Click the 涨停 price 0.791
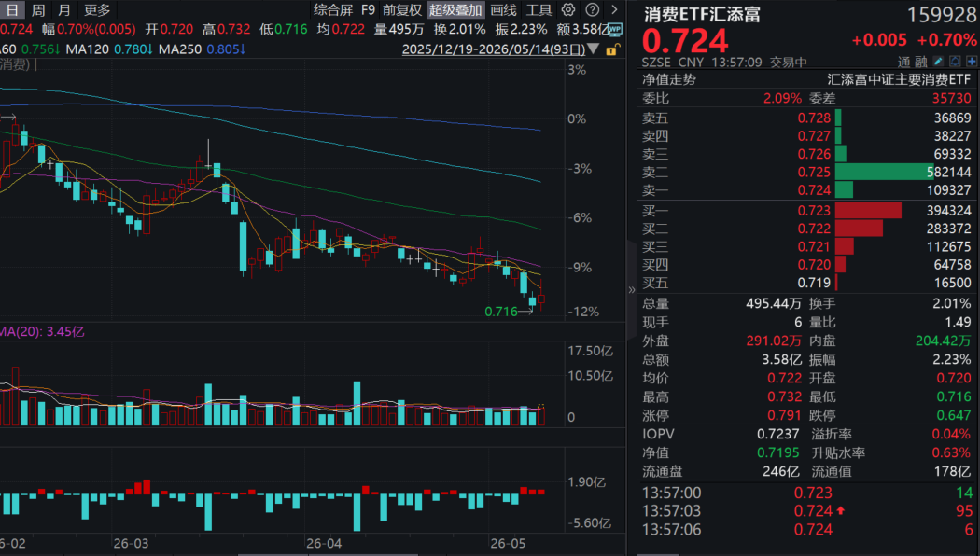 pos(784,415)
